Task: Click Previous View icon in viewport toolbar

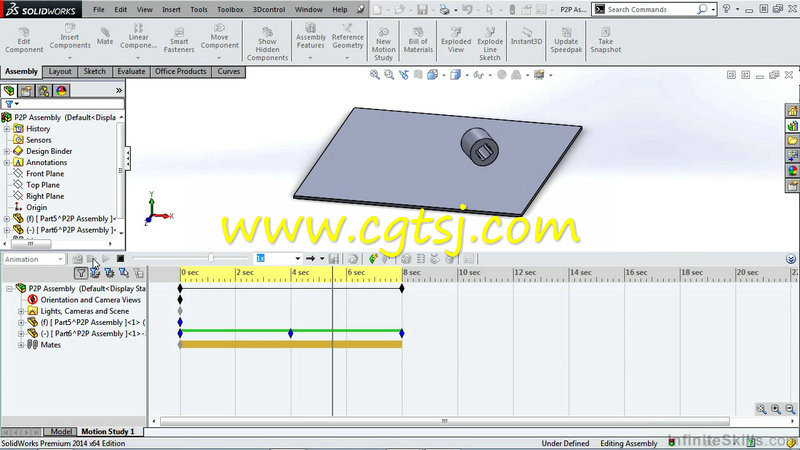Action: [x=404, y=75]
